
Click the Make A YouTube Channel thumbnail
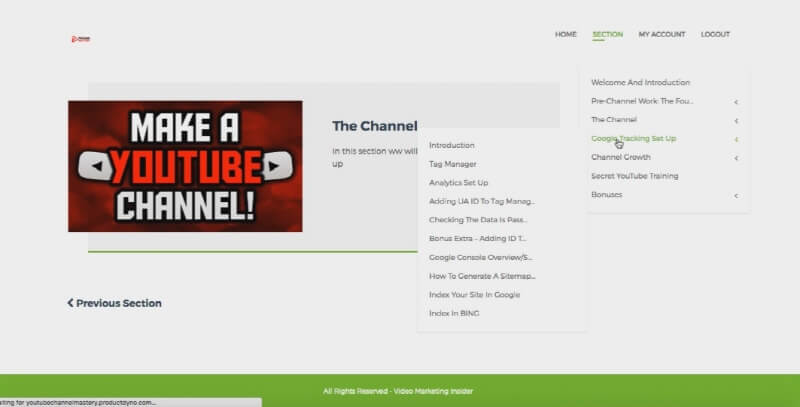pos(185,166)
